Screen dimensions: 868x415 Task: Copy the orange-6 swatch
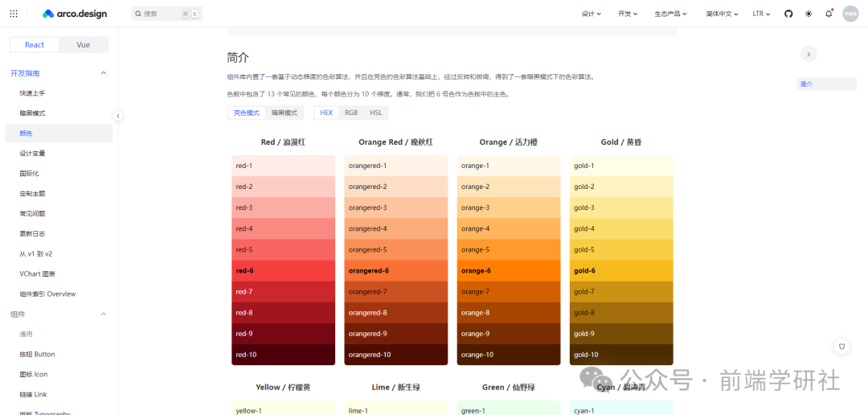click(509, 271)
